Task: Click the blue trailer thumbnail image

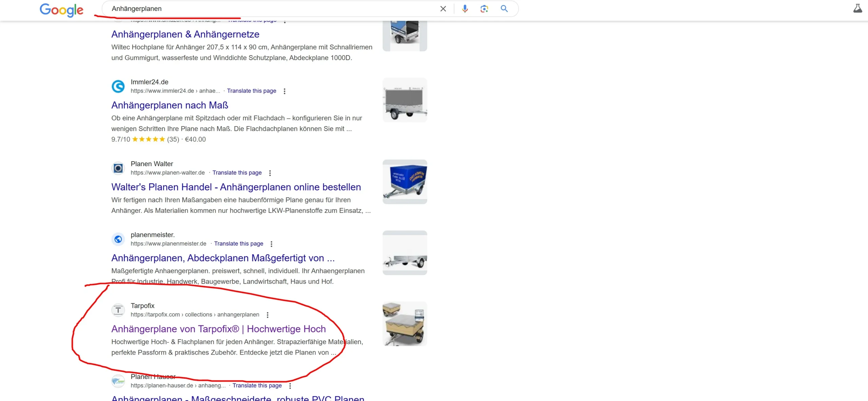Action: [x=405, y=182]
